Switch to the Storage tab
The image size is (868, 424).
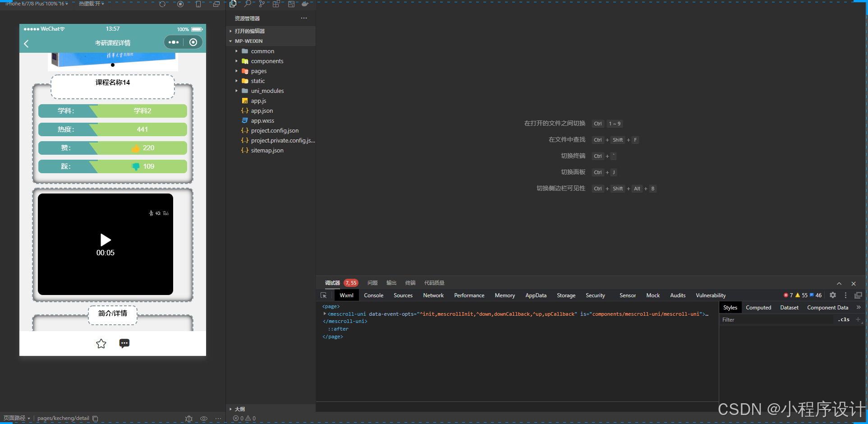click(x=566, y=295)
